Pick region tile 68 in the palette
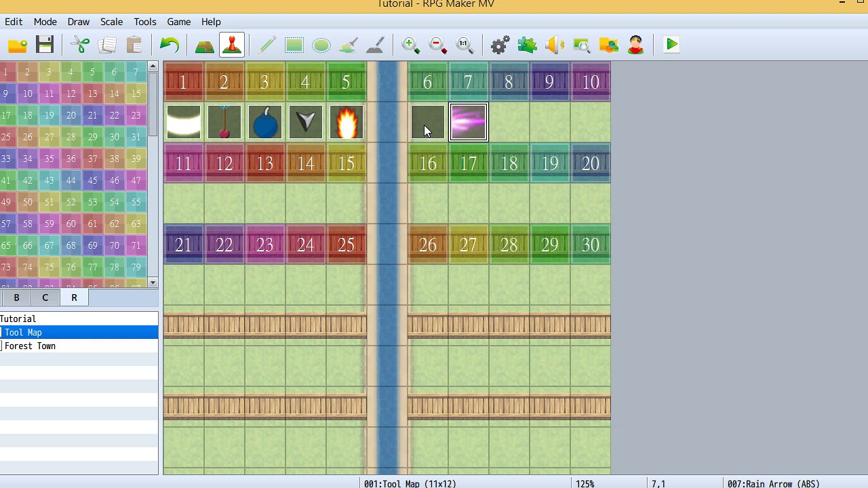The image size is (868, 488). tap(71, 245)
